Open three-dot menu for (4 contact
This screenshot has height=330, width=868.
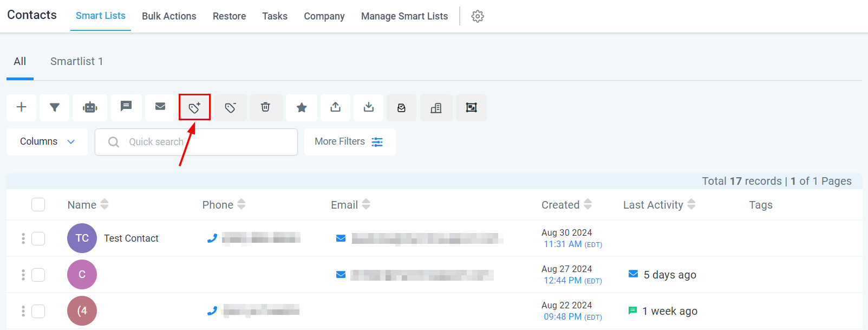[23, 311]
